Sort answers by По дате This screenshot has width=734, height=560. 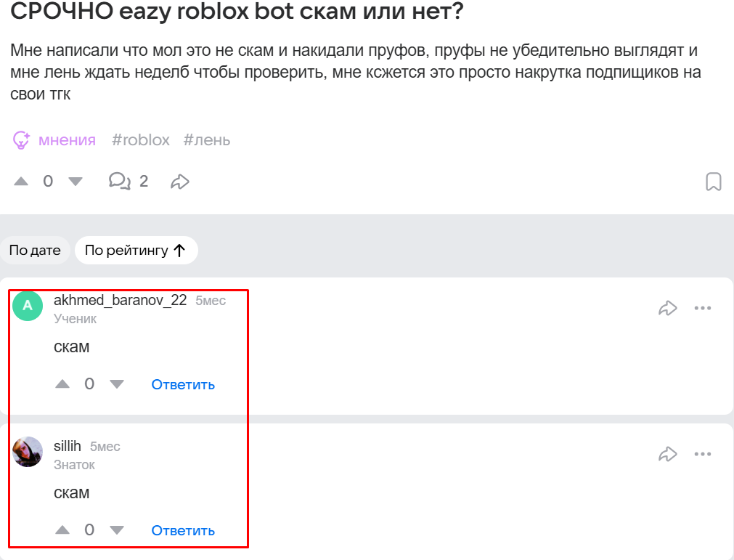point(35,251)
